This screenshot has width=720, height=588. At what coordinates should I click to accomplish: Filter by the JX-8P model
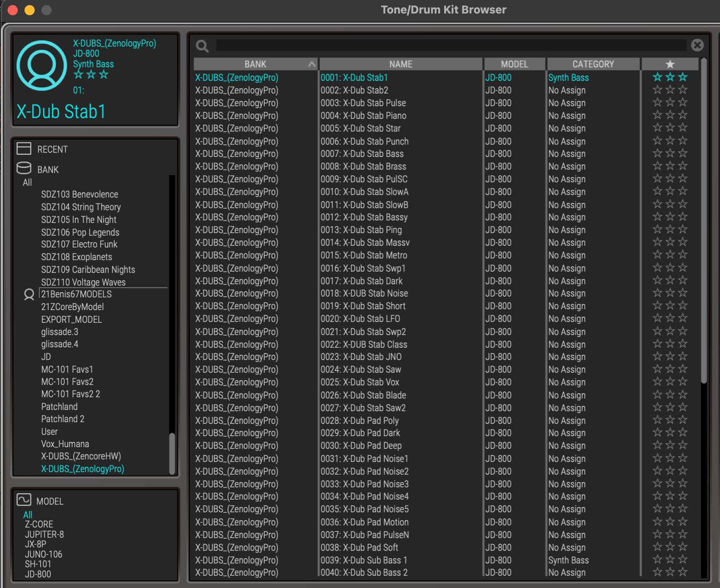pos(36,544)
